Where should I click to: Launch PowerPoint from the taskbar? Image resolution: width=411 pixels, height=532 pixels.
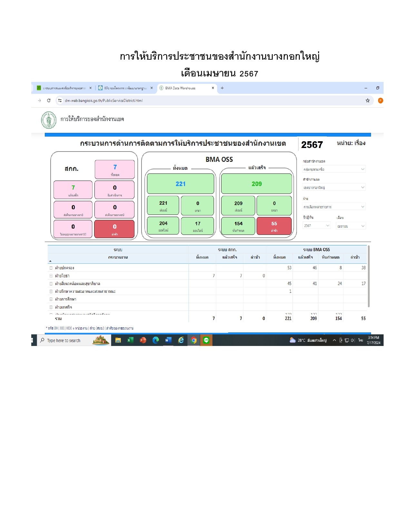(x=143, y=340)
